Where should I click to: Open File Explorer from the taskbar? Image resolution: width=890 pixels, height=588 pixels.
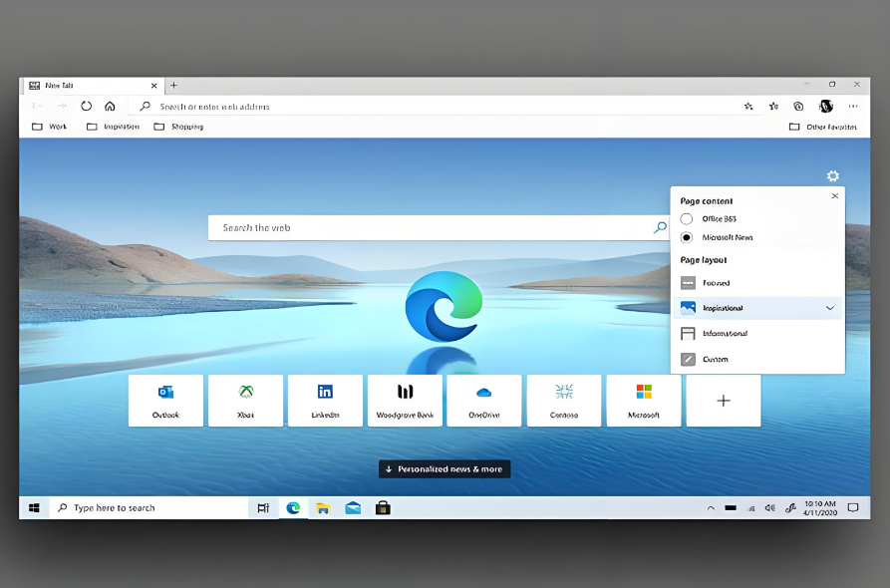pos(323,508)
